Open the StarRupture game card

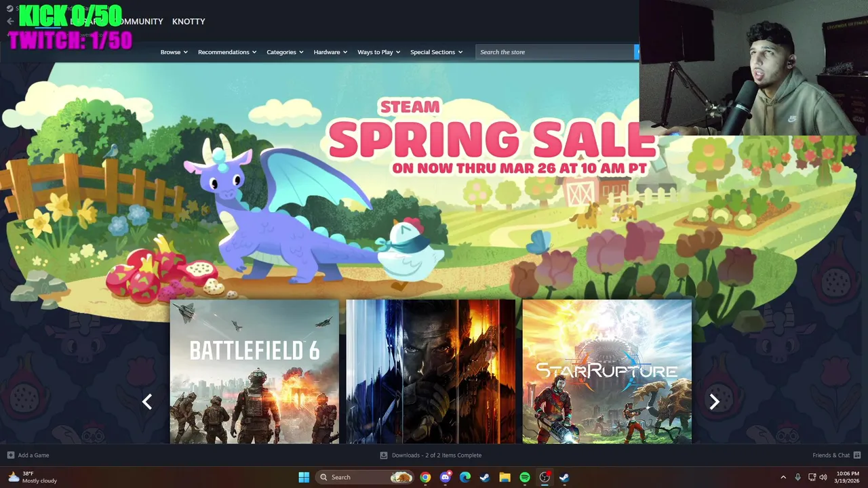pos(607,371)
